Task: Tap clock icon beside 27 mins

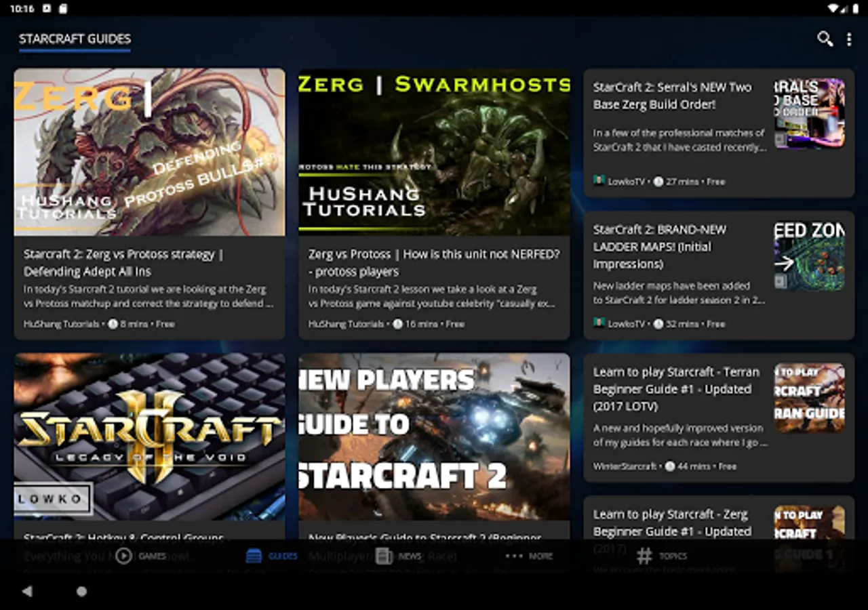Action: tap(658, 182)
